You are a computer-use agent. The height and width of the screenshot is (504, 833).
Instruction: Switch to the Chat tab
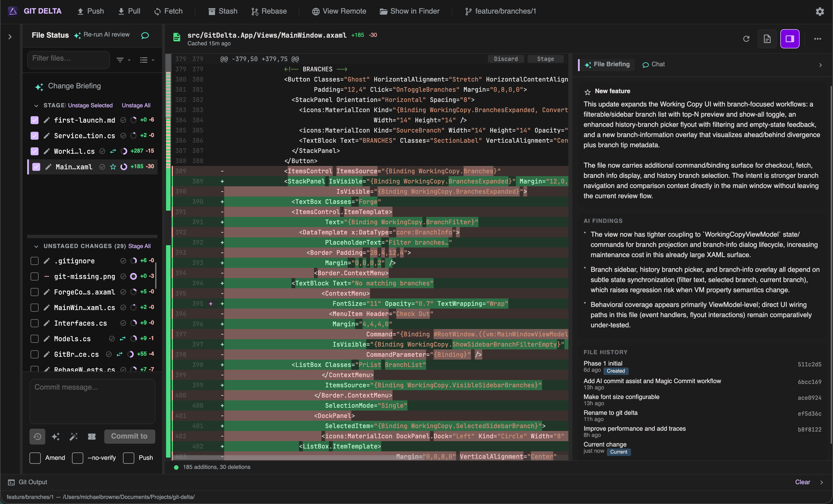pos(653,65)
